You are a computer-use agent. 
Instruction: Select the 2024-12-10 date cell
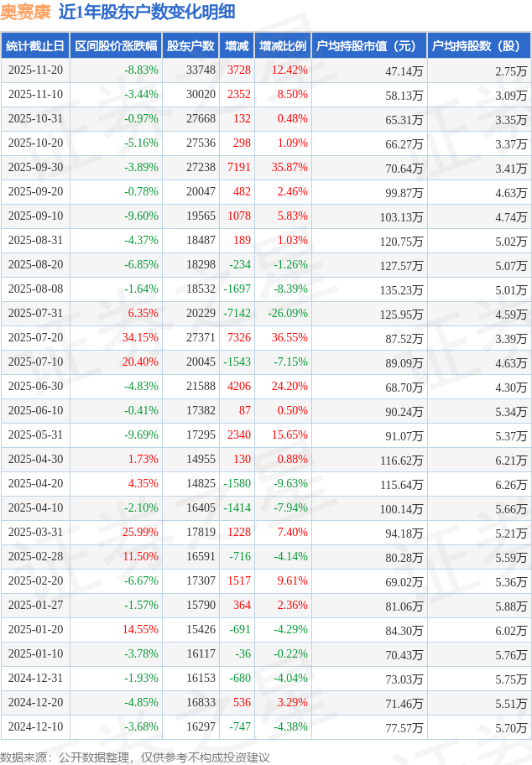click(34, 727)
